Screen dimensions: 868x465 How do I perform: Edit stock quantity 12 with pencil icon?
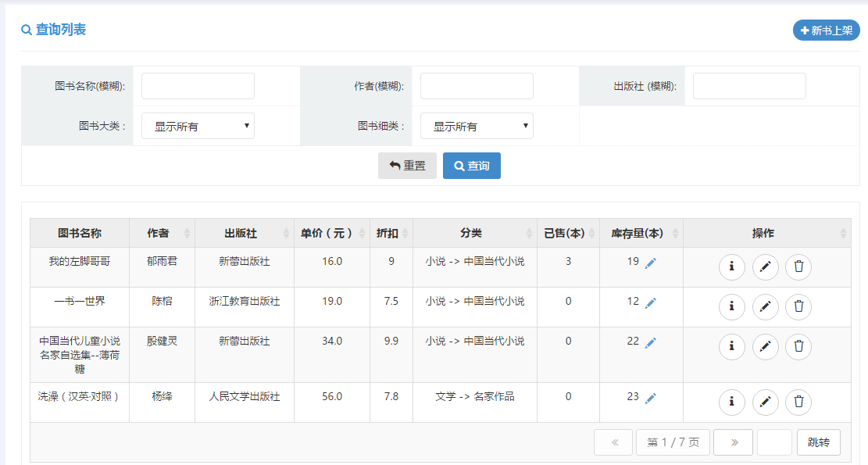tap(651, 302)
